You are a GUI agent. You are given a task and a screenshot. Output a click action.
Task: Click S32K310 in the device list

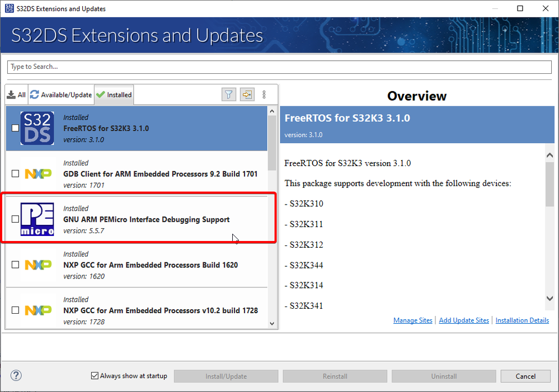click(x=306, y=204)
